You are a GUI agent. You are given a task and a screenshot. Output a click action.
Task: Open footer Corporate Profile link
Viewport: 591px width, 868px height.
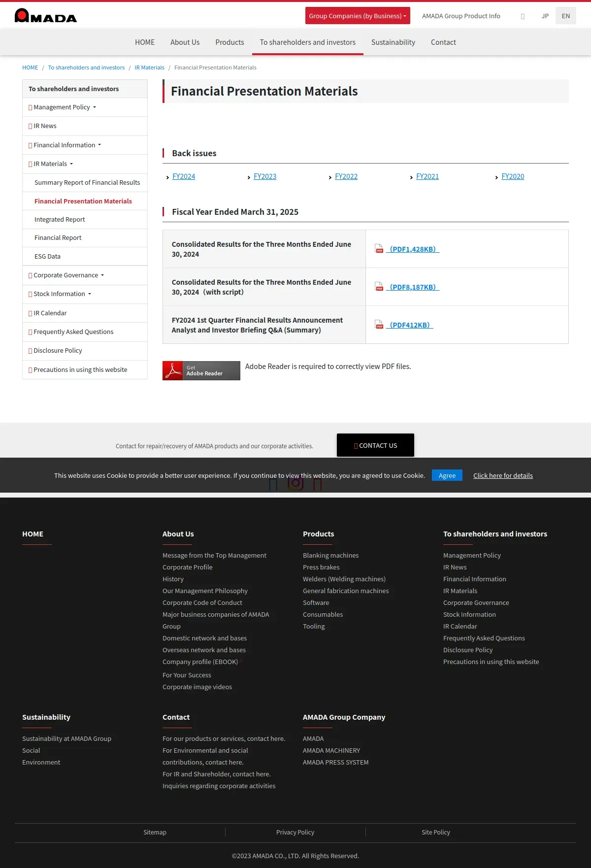[188, 567]
